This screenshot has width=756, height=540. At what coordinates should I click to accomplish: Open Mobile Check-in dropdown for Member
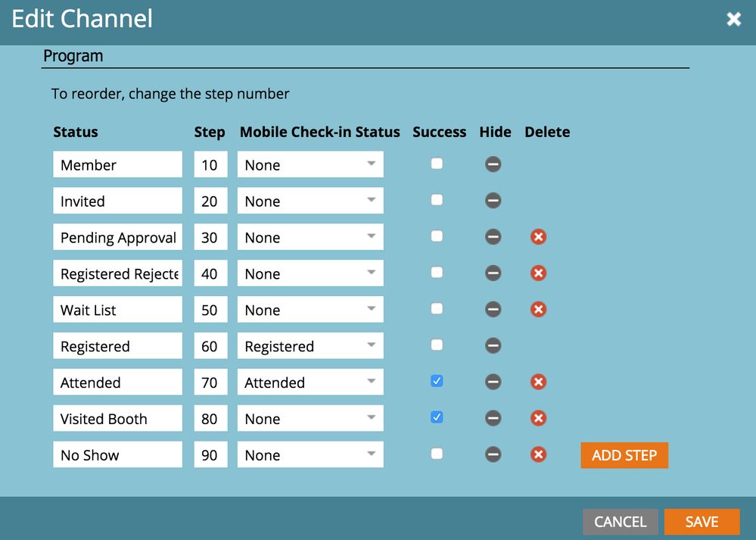tap(310, 164)
